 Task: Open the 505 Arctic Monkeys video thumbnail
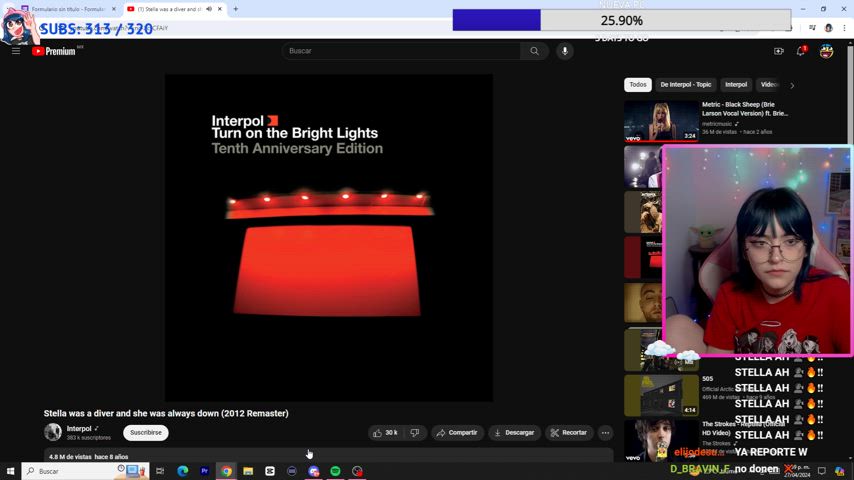click(661, 395)
